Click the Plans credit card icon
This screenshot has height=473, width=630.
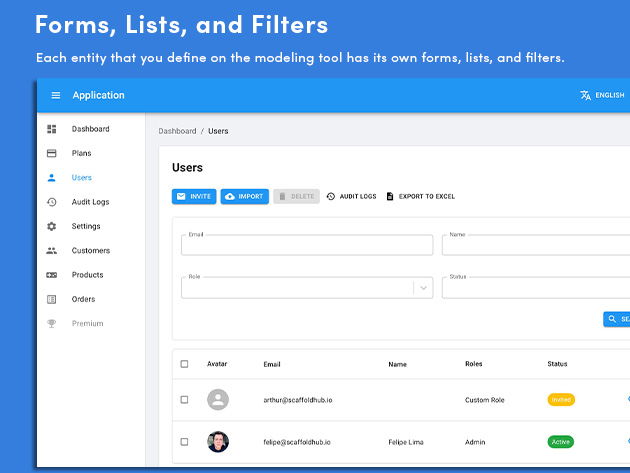point(51,154)
